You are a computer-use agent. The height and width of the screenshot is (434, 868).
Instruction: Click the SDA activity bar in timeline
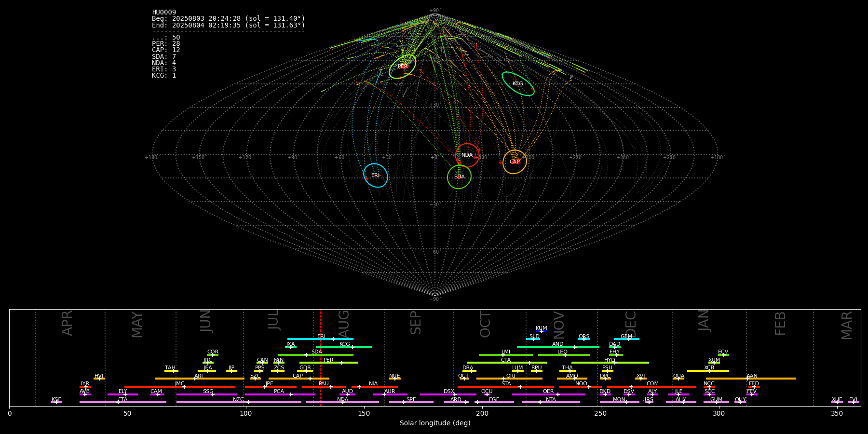click(315, 355)
